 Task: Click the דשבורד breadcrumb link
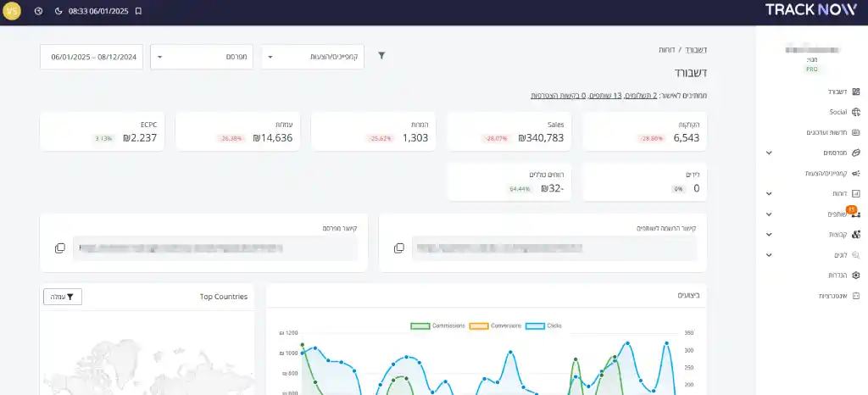(x=696, y=50)
